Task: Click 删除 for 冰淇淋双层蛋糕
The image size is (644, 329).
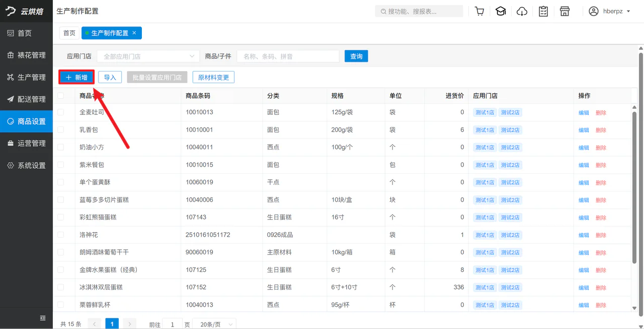Action: pyautogui.click(x=601, y=288)
